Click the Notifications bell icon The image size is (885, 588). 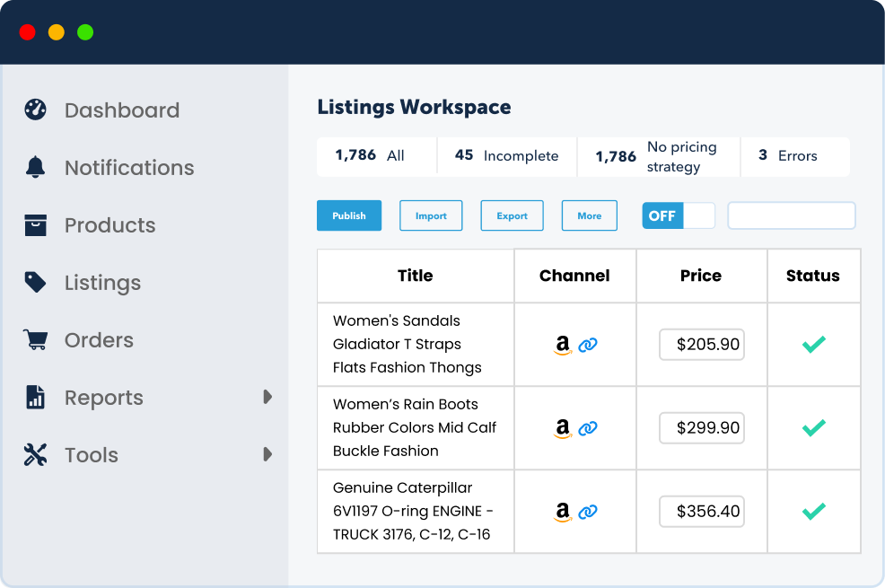pos(35,167)
